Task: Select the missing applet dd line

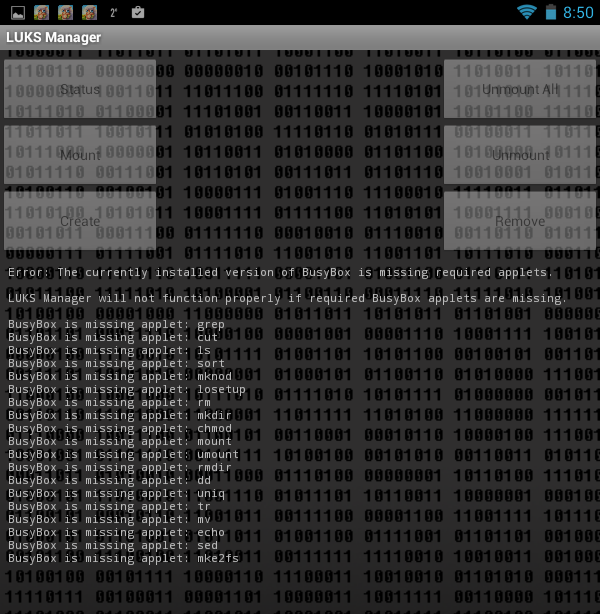Action: [x=109, y=480]
